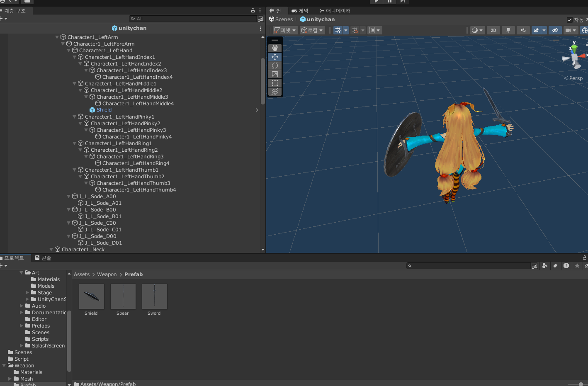Select the Scale tool

(x=275, y=74)
